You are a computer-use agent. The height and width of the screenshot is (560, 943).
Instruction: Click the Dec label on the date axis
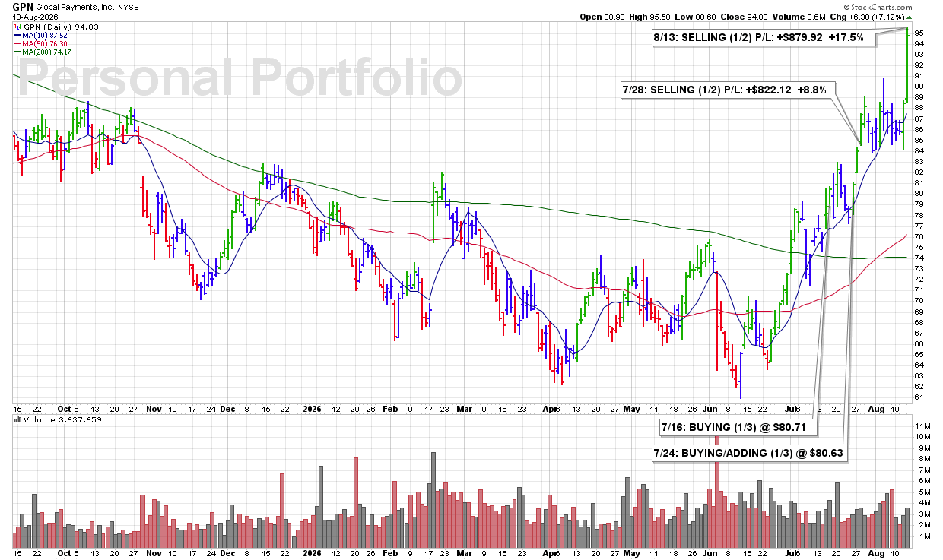pos(228,408)
